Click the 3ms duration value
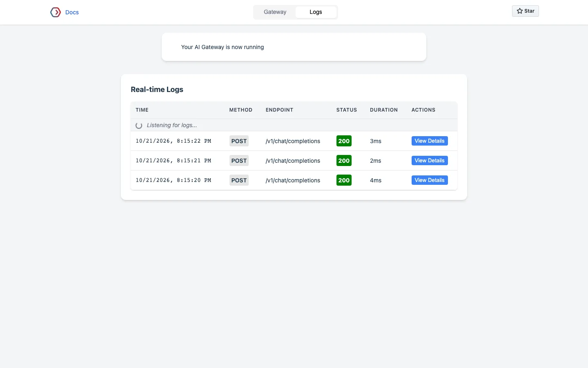This screenshot has width=588, height=368. pyautogui.click(x=376, y=141)
